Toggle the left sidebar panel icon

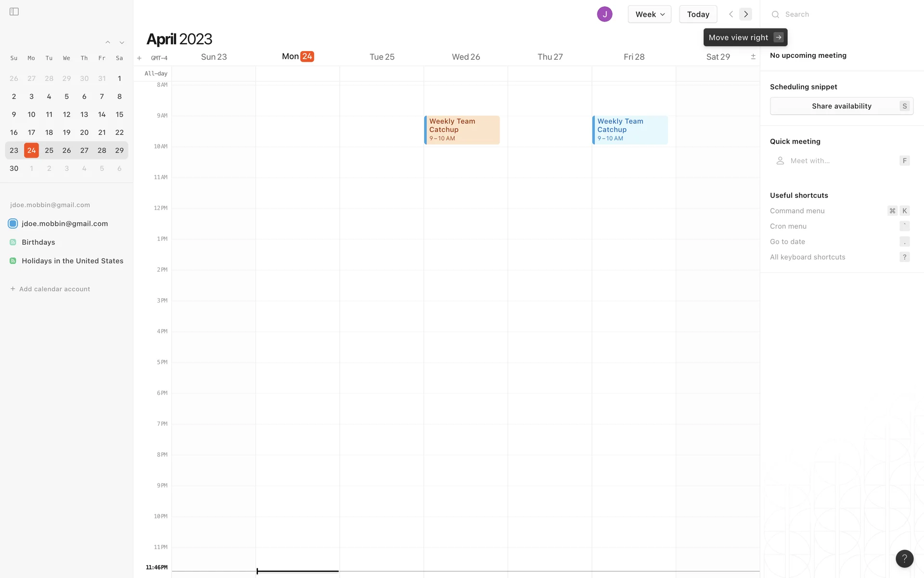coord(14,12)
